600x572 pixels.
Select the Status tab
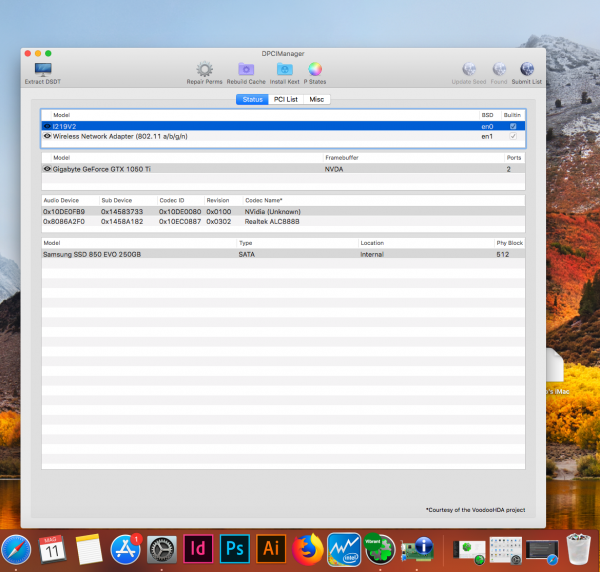point(252,99)
